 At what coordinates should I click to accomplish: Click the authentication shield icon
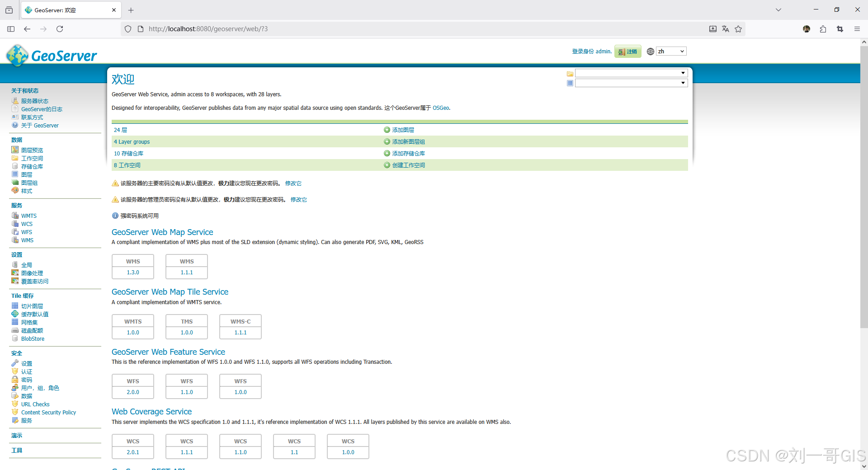click(x=15, y=371)
